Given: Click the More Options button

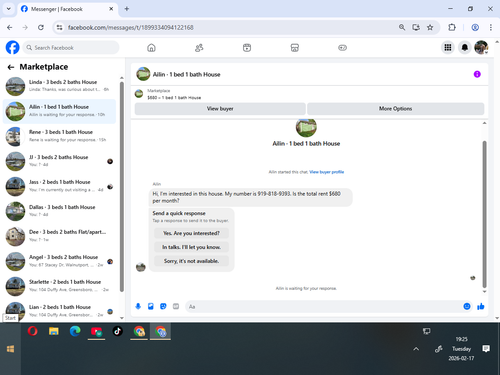Looking at the screenshot, I should [395, 109].
